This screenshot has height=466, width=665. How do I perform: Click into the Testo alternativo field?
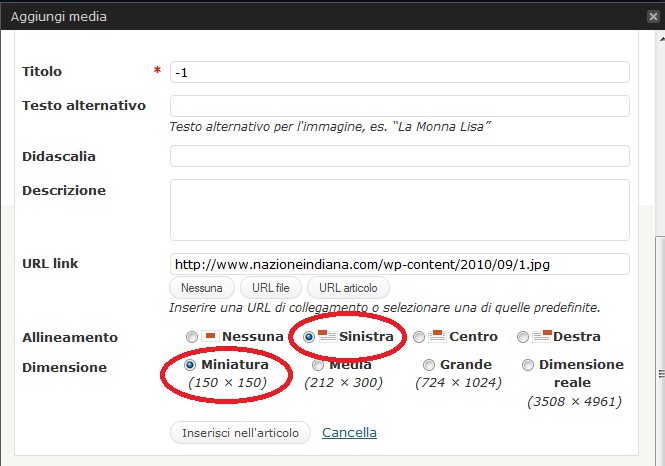(399, 106)
